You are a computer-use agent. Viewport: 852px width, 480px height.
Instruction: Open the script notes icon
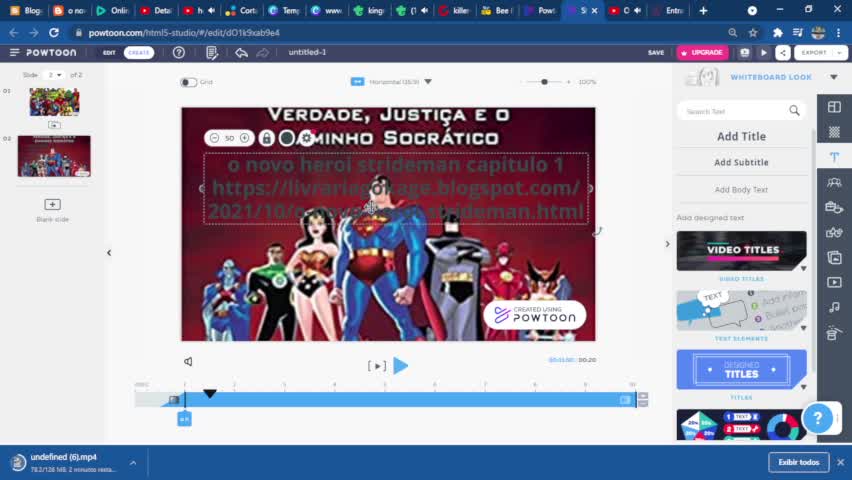pos(212,53)
